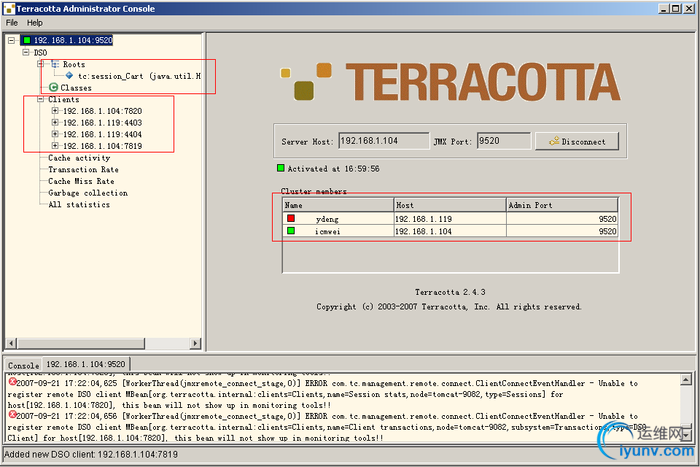
Task: Expand client 192.168.1.119:4403
Action: [x=55, y=122]
